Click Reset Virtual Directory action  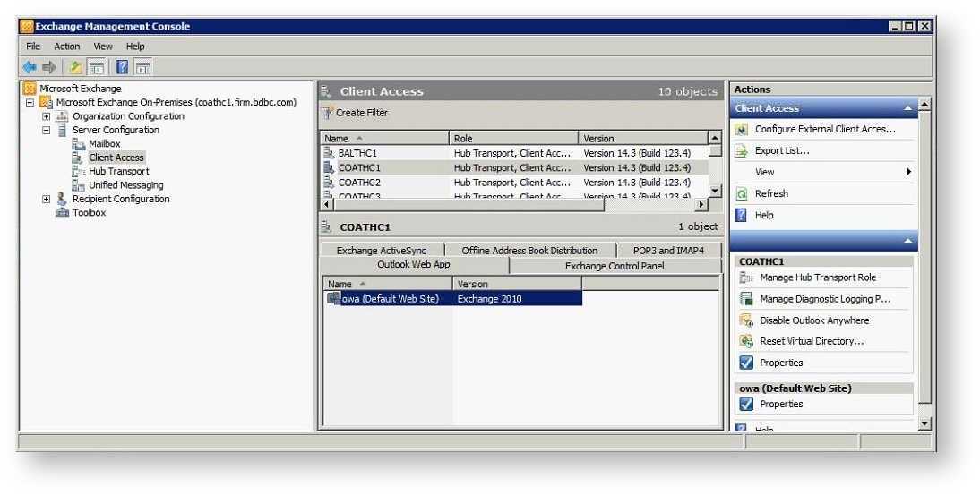coord(812,341)
